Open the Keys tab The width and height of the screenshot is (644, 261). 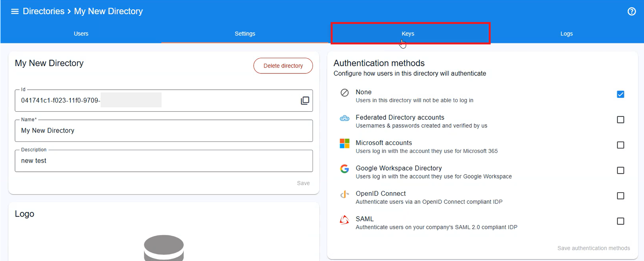[408, 34]
